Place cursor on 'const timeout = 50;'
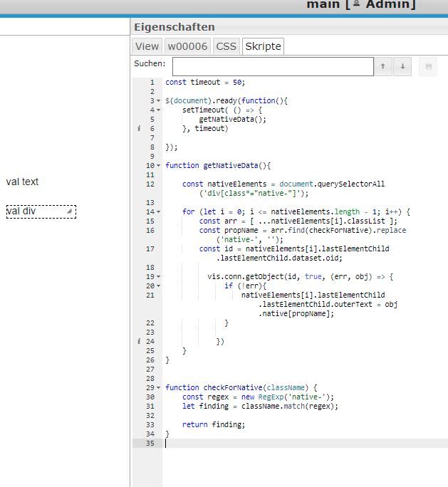 point(205,83)
